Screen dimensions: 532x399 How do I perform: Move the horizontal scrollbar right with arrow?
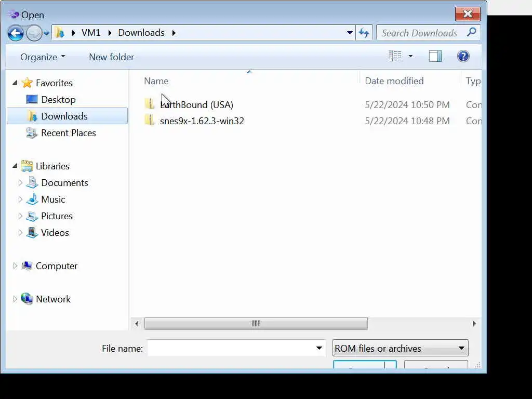click(x=474, y=324)
